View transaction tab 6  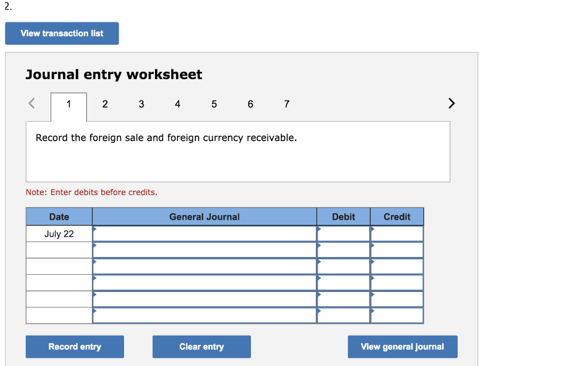tap(250, 104)
